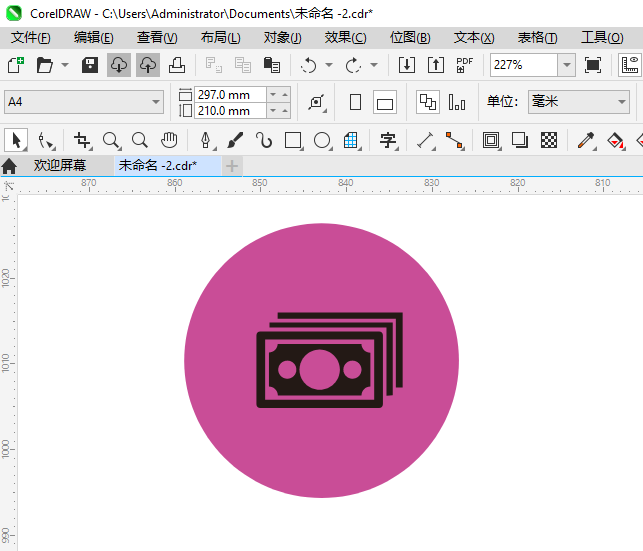Image resolution: width=643 pixels, height=551 pixels.
Task: Select the Eyedropper tool
Action: pos(586,141)
